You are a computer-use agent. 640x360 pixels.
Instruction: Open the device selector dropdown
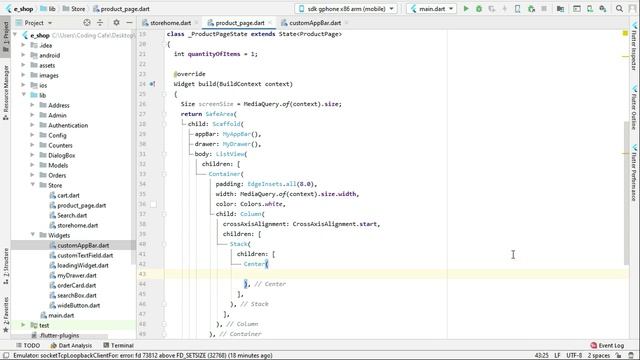(346, 9)
